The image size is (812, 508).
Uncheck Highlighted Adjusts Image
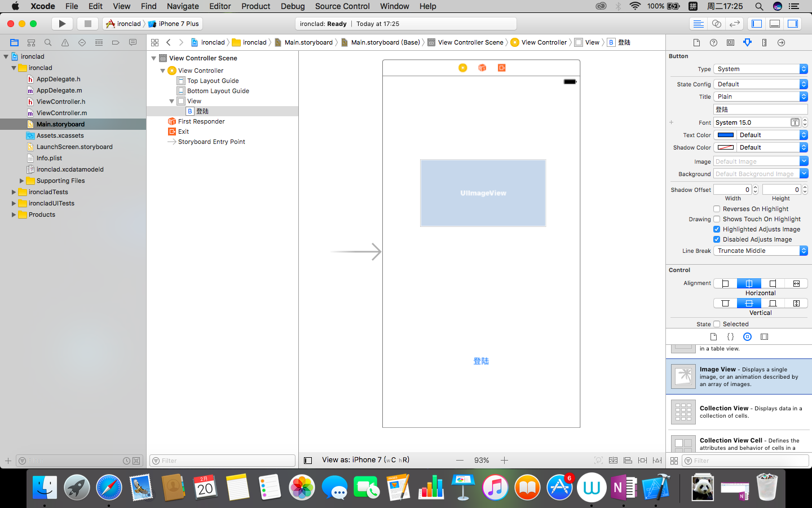point(717,229)
